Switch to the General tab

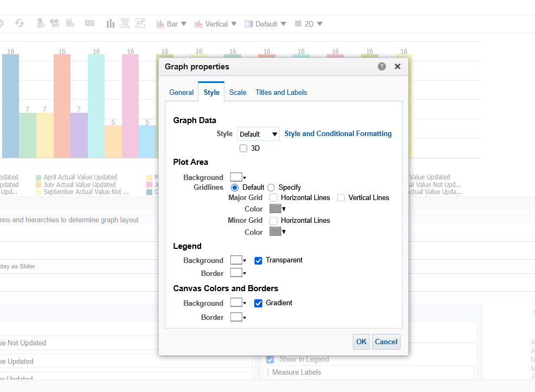point(182,93)
